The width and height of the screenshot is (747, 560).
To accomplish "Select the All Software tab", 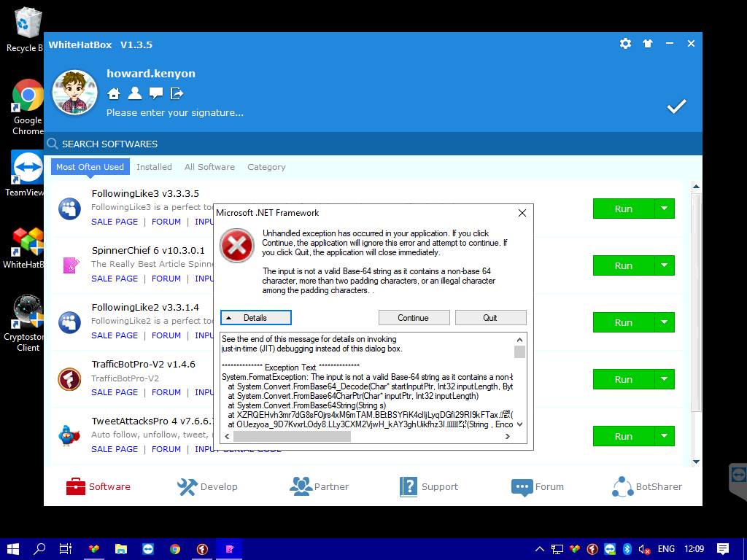I will pyautogui.click(x=209, y=167).
